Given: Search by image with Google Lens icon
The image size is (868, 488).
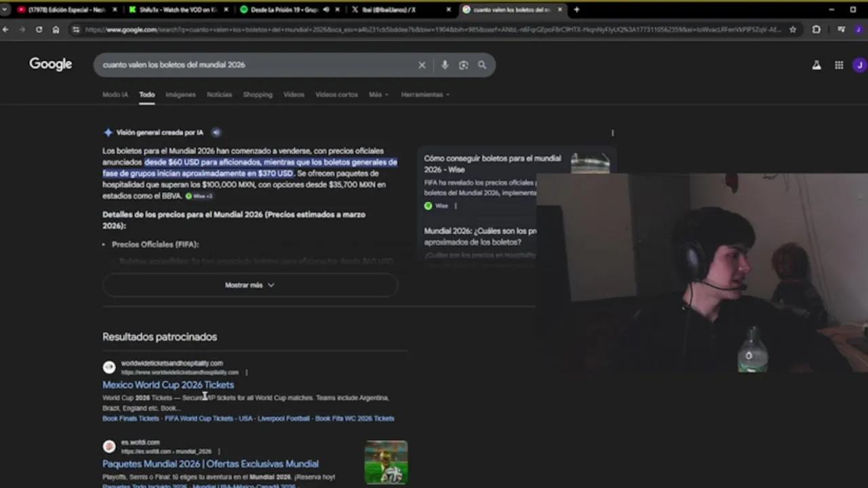Looking at the screenshot, I should coord(463,65).
